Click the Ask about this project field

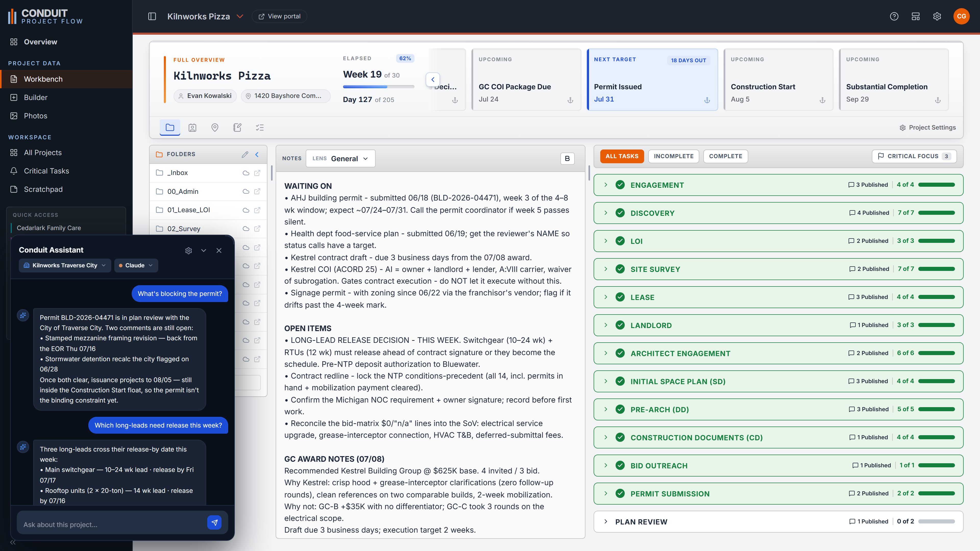(x=112, y=525)
